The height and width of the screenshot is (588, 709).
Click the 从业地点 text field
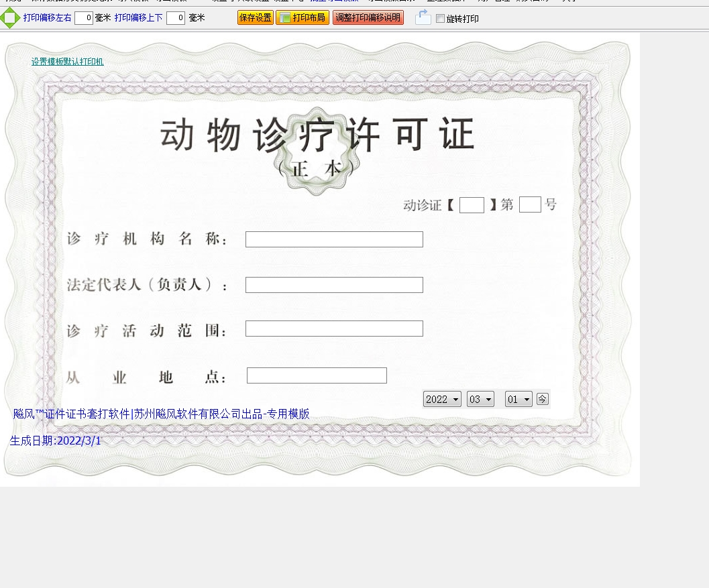(317, 375)
